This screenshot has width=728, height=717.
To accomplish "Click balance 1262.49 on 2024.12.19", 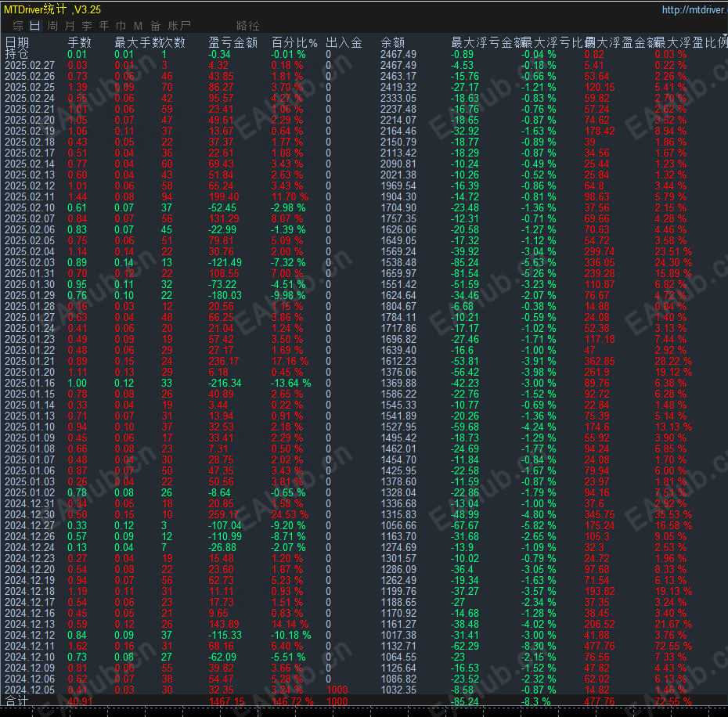I will pyautogui.click(x=398, y=581).
